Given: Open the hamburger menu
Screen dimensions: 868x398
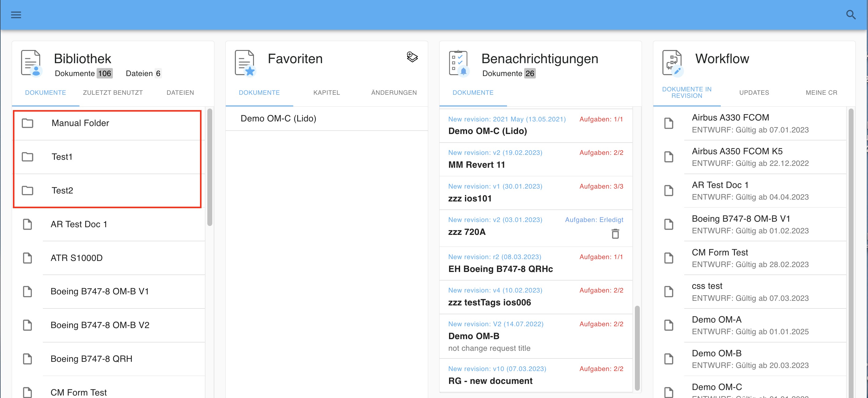Looking at the screenshot, I should (x=16, y=15).
